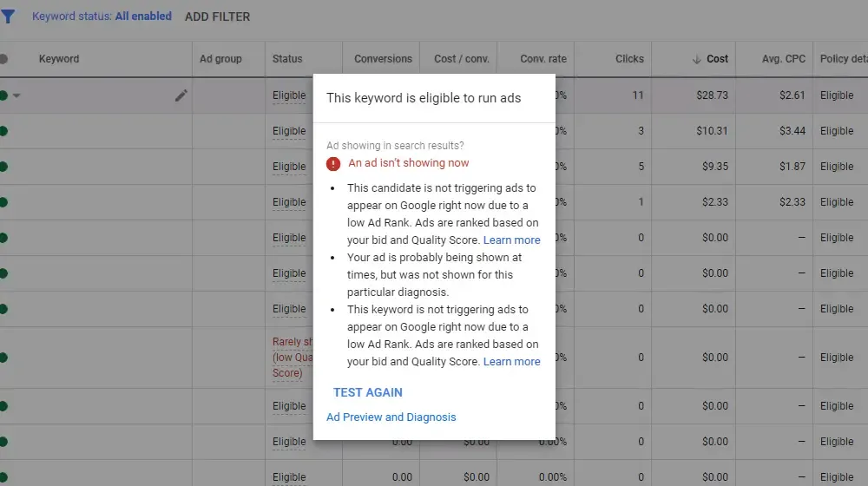Click the green status dot in the $28.73 row
The height and width of the screenshot is (486, 868).
[3, 95]
